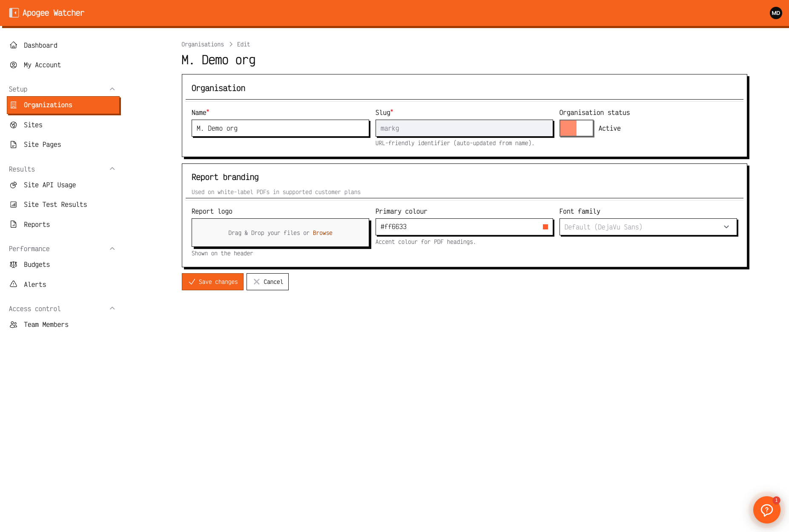The height and width of the screenshot is (532, 789).
Task: Navigate to Team Members
Action: coord(63,324)
